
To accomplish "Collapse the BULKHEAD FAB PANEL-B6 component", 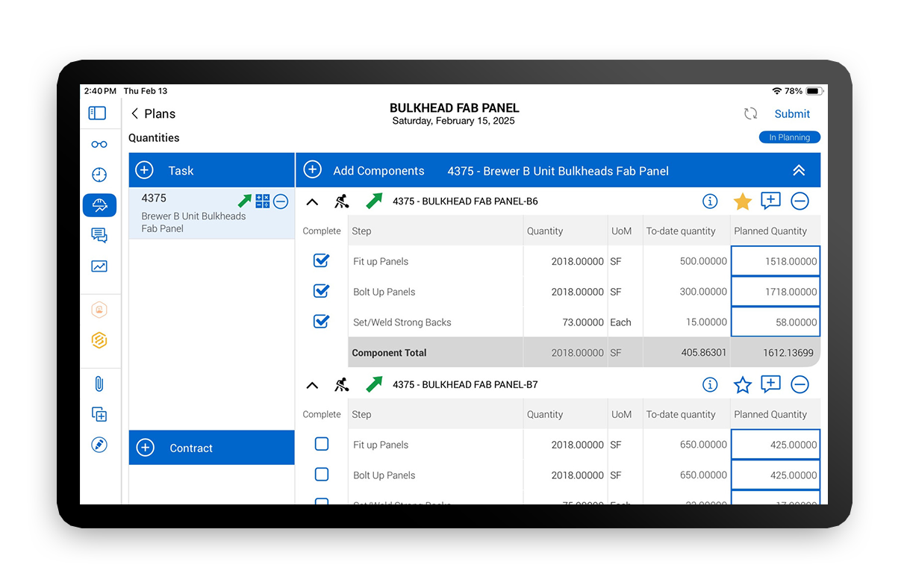I will coord(312,201).
